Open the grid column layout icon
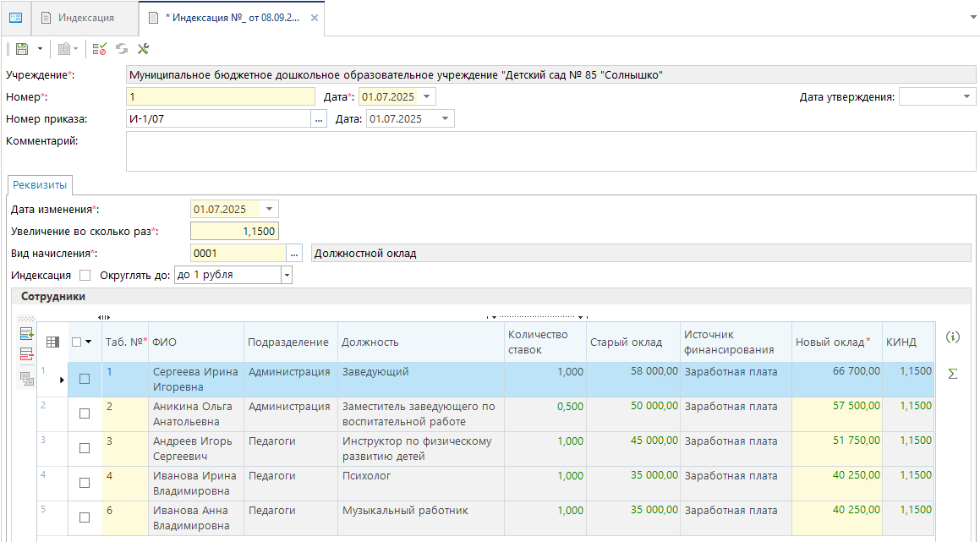Image resolution: width=980 pixels, height=542 pixels. [52, 342]
